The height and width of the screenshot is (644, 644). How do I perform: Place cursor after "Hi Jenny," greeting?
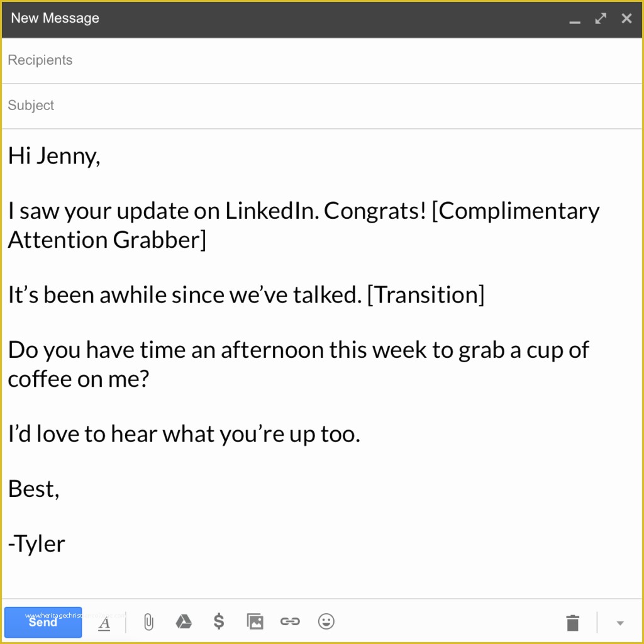click(x=101, y=156)
